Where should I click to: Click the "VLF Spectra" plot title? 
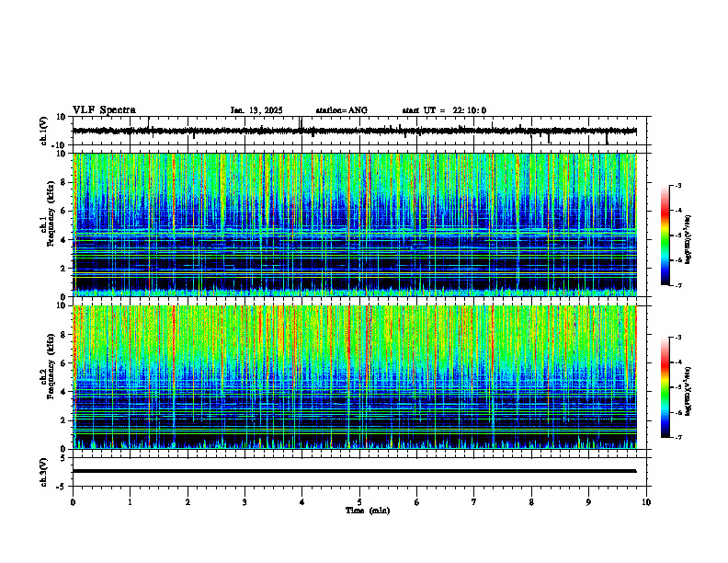(x=104, y=110)
